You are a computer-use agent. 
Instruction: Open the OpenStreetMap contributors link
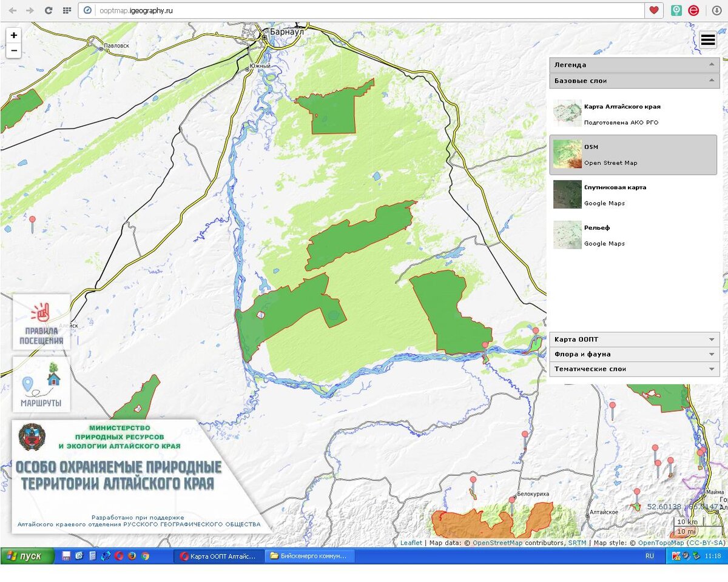(x=497, y=543)
